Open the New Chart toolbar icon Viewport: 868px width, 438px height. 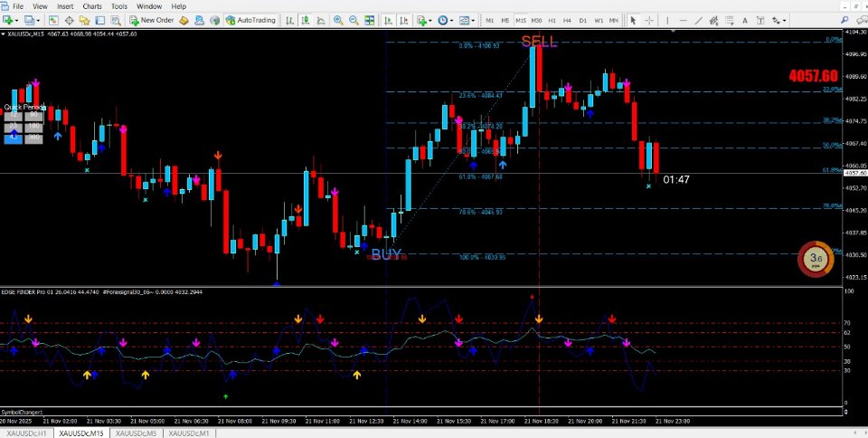[8, 21]
